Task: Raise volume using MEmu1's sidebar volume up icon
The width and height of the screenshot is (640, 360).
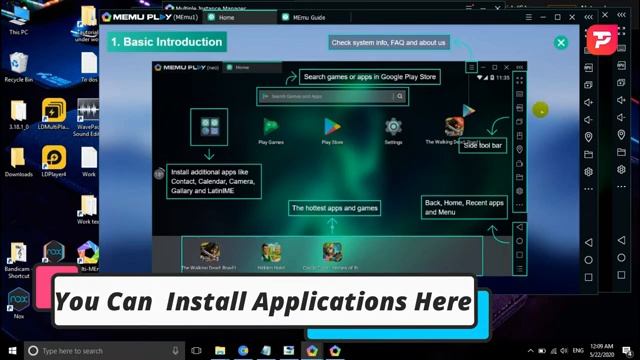Action: (588, 102)
